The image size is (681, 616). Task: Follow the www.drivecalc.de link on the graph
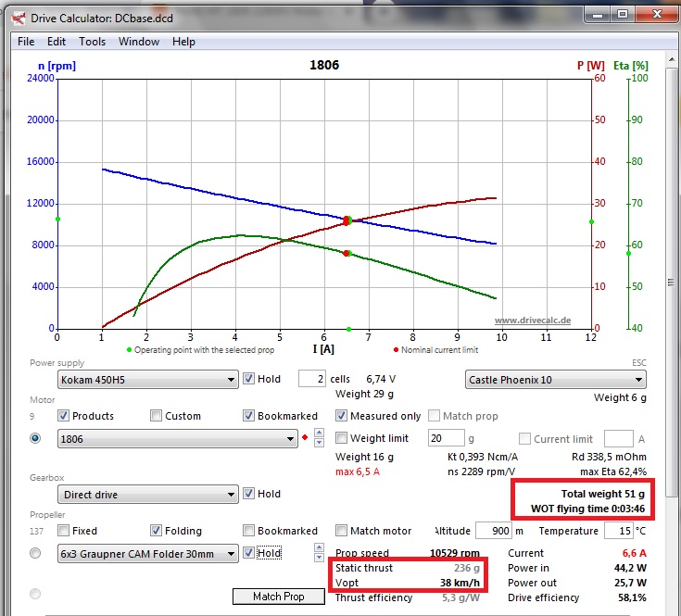[532, 321]
